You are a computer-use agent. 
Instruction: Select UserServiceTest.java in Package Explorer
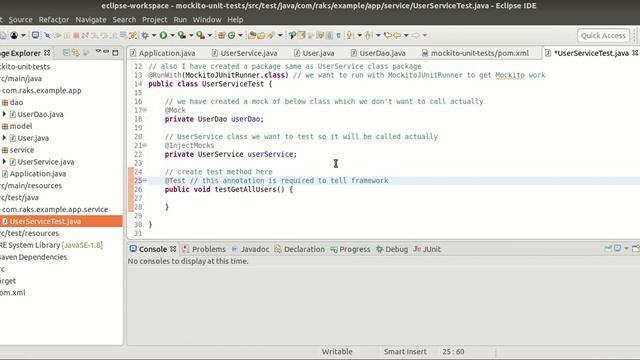(45, 221)
